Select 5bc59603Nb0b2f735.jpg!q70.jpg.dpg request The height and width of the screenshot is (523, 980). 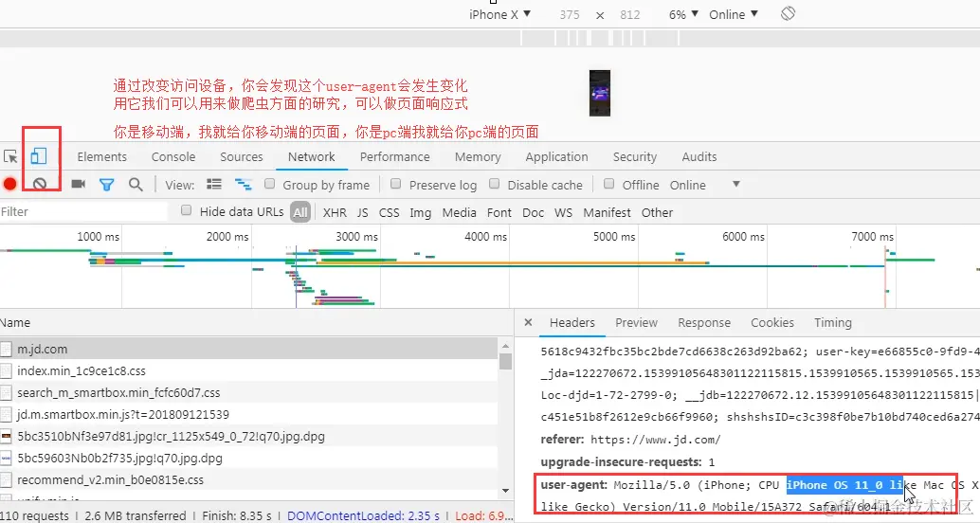pyautogui.click(x=250, y=458)
